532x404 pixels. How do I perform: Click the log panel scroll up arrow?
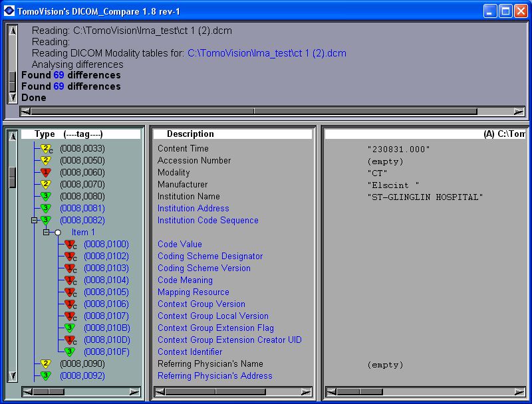point(13,31)
